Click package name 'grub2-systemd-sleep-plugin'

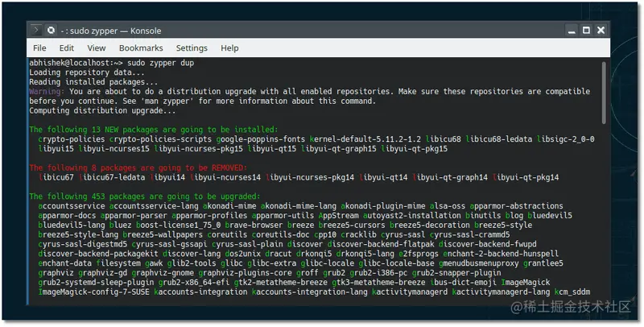click(x=96, y=283)
